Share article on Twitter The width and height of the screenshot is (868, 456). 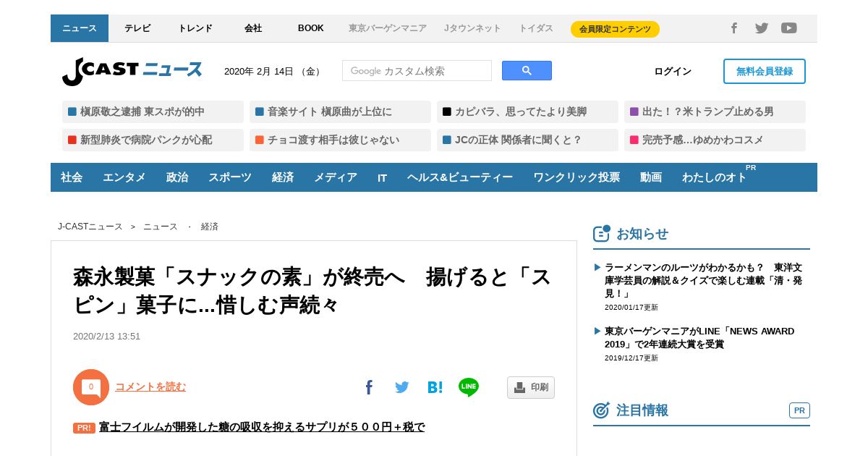click(402, 387)
